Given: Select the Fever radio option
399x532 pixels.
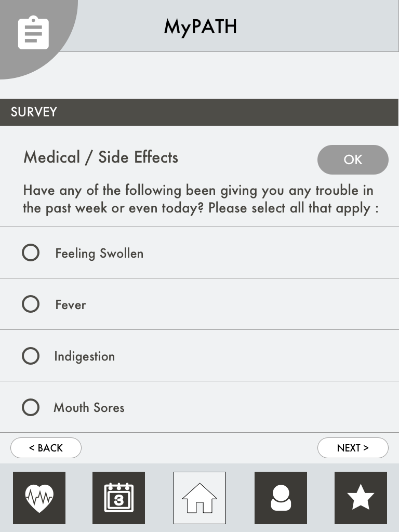Looking at the screenshot, I should pos(31,304).
